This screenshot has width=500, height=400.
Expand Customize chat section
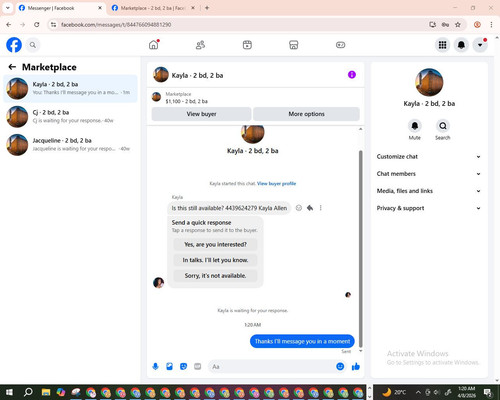(x=429, y=157)
